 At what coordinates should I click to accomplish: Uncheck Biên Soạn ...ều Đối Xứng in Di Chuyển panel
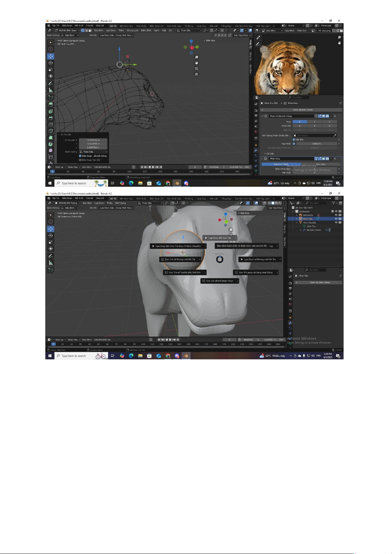click(80, 156)
